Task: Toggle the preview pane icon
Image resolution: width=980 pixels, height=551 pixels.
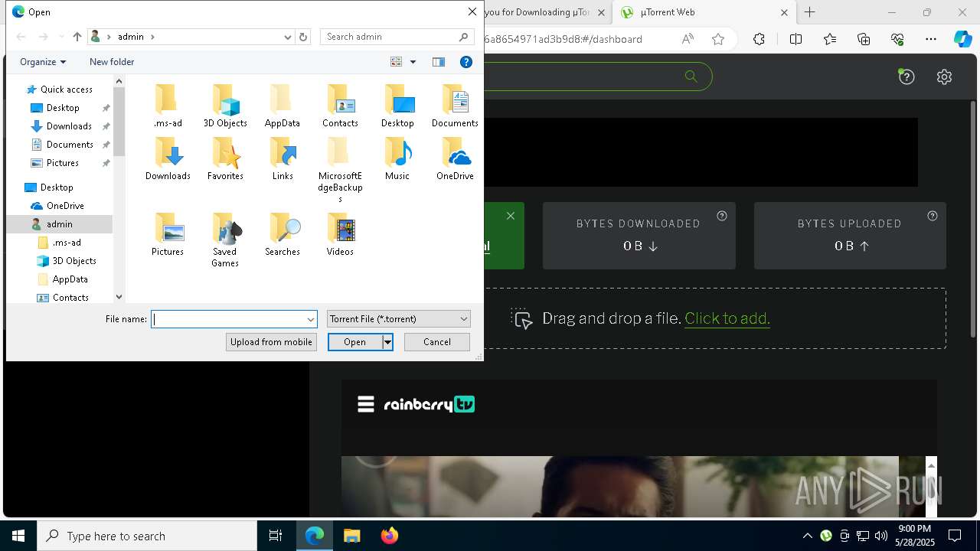Action: pos(439,62)
